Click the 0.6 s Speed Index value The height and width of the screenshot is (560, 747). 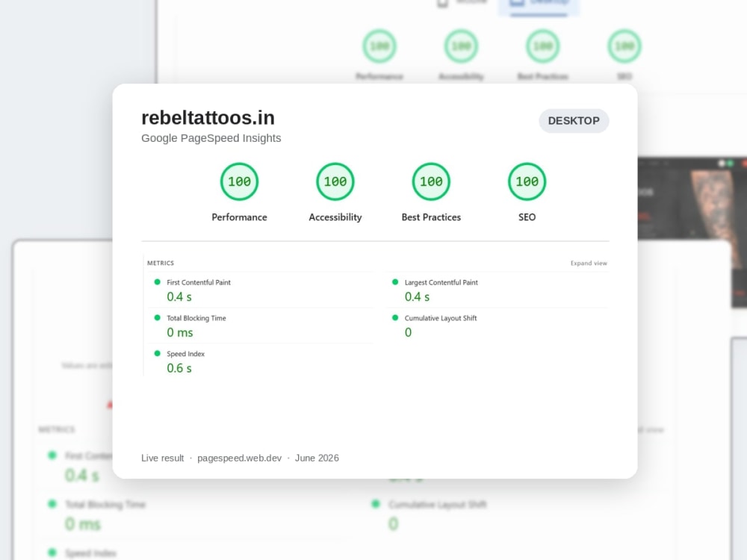point(179,368)
